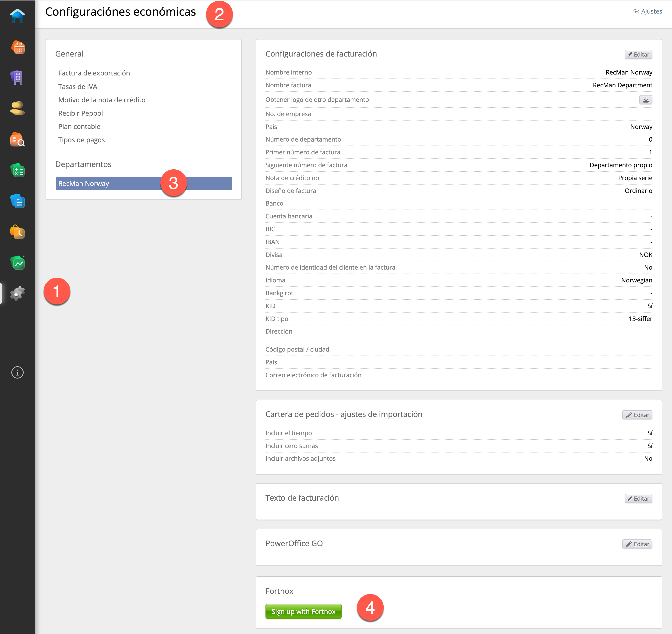Open Plan contable settings

79,126
